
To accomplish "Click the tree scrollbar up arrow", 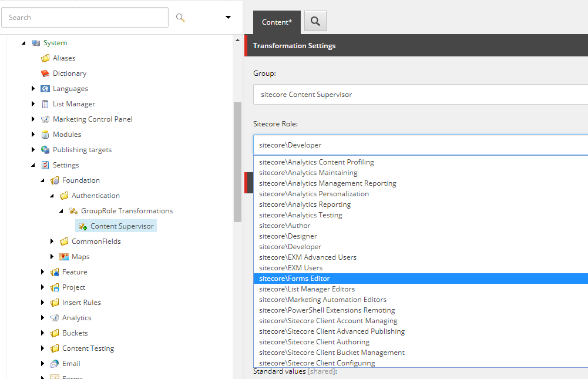I will 237,40.
